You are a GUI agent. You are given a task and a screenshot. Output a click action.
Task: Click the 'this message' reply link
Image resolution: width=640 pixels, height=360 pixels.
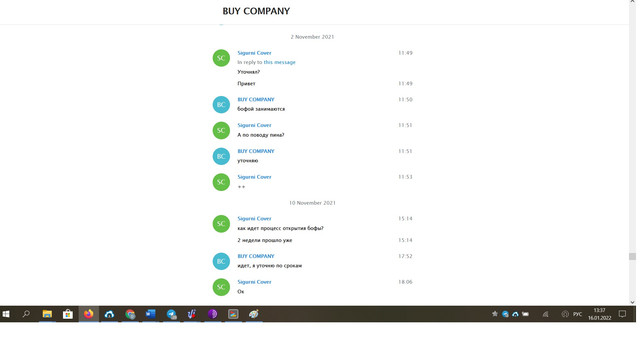(280, 62)
